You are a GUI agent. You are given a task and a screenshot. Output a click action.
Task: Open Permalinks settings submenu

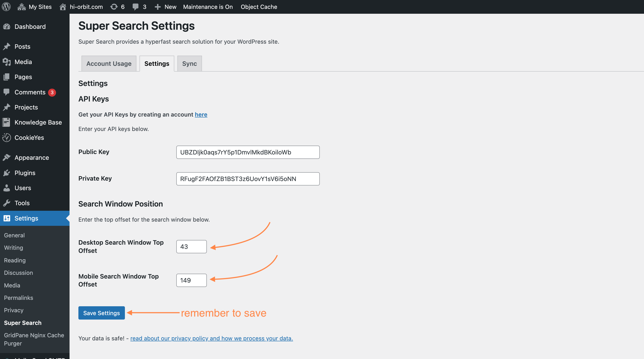click(19, 298)
